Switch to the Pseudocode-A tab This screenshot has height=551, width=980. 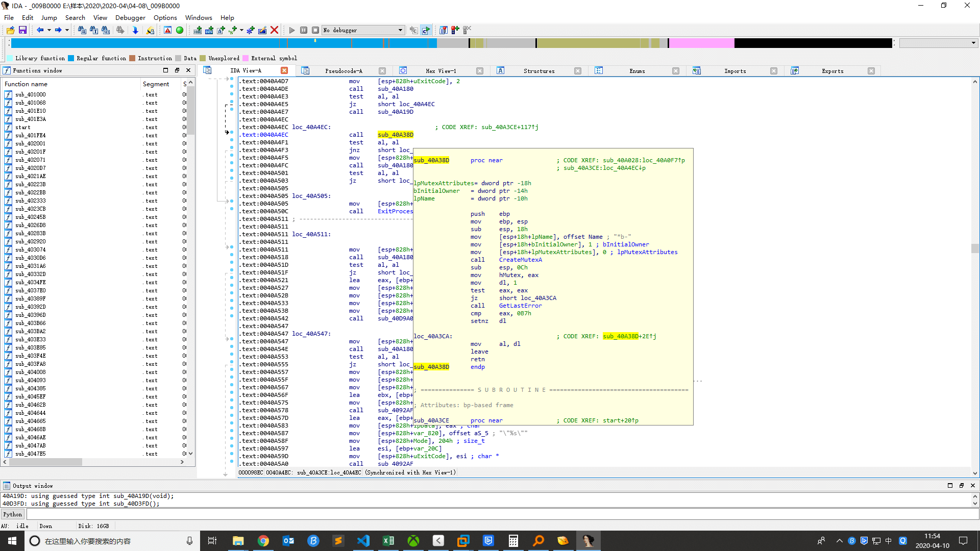click(x=344, y=71)
